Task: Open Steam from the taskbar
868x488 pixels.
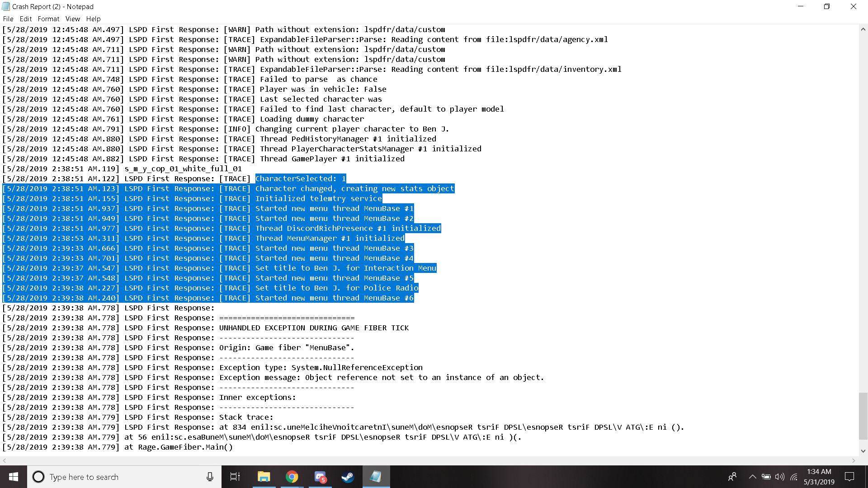Action: point(348,477)
